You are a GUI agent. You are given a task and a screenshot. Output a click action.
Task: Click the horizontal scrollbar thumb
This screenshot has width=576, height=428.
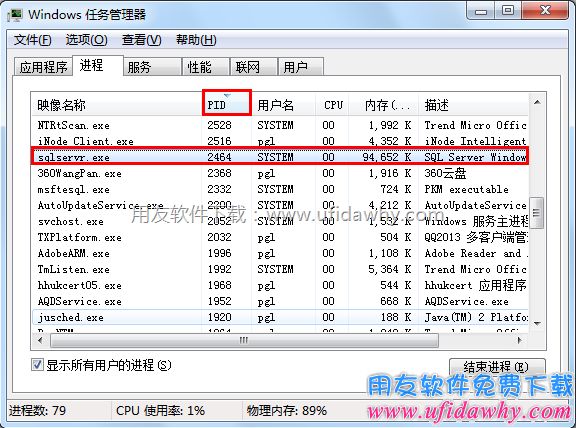[244, 341]
